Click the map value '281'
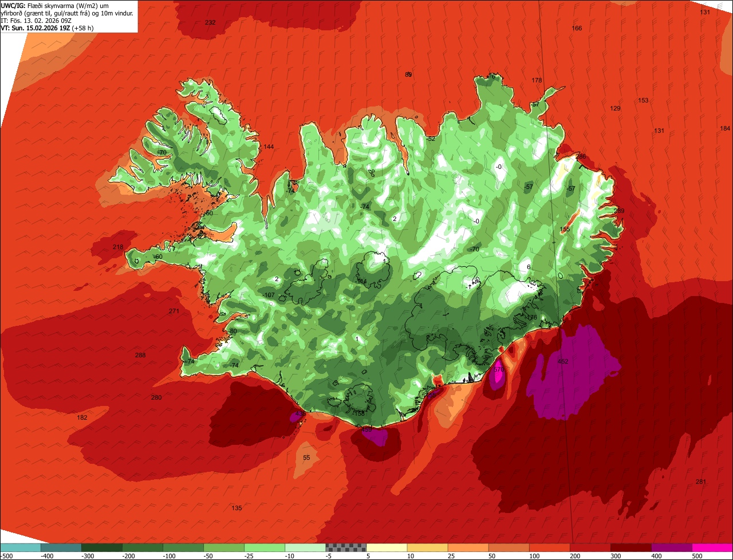This screenshot has width=733, height=560. (x=701, y=482)
